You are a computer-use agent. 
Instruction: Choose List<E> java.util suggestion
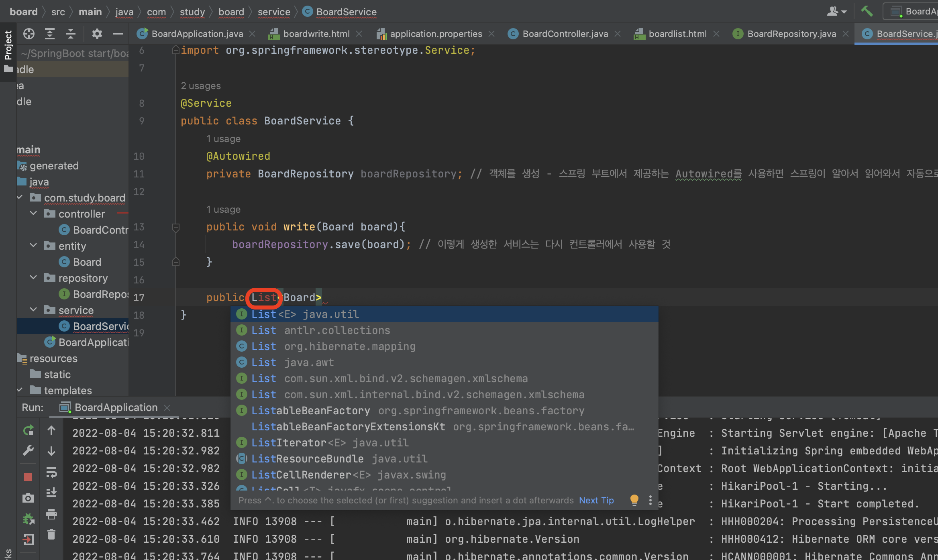[445, 314]
